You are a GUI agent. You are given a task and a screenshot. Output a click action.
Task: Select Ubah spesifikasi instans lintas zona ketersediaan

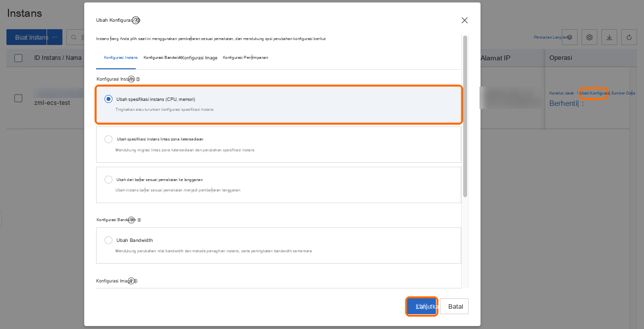(x=278, y=144)
